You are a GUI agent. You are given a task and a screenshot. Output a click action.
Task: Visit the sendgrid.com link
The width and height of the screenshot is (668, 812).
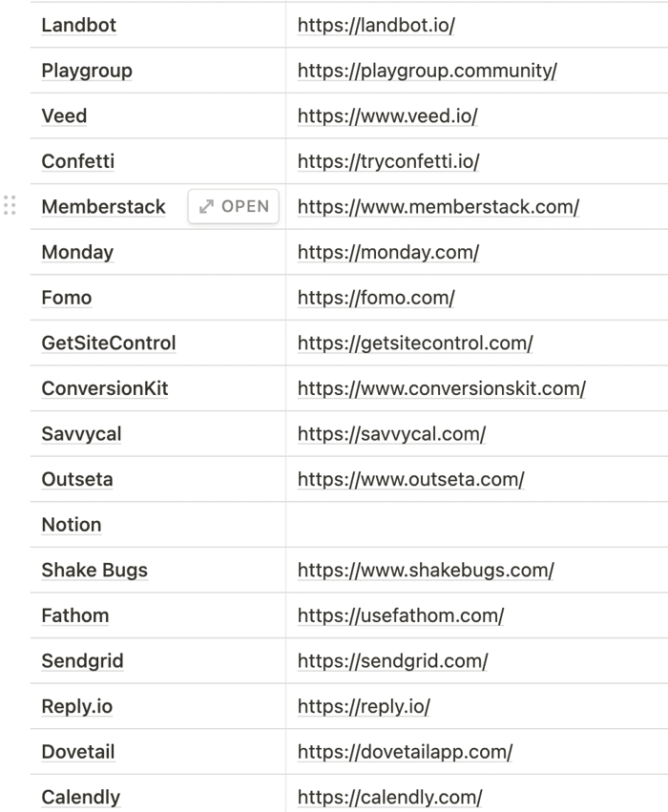click(x=392, y=661)
